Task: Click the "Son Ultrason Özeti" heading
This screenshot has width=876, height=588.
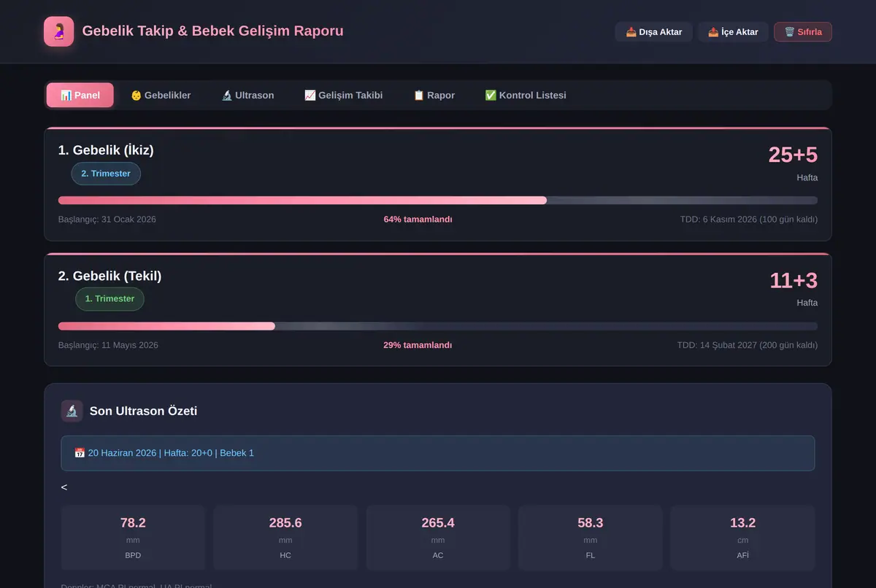Action: 143,411
